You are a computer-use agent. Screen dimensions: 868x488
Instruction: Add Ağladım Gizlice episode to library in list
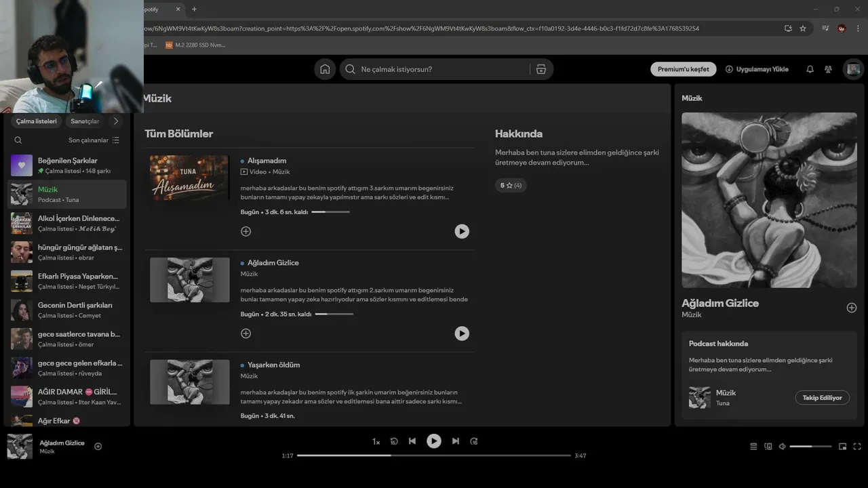[x=246, y=333]
